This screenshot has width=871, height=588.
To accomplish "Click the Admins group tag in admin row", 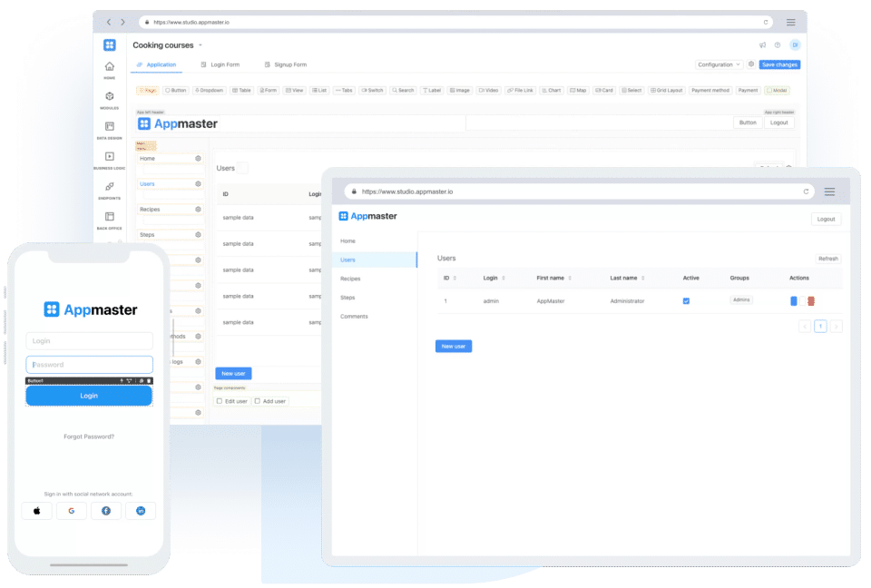I will point(741,300).
